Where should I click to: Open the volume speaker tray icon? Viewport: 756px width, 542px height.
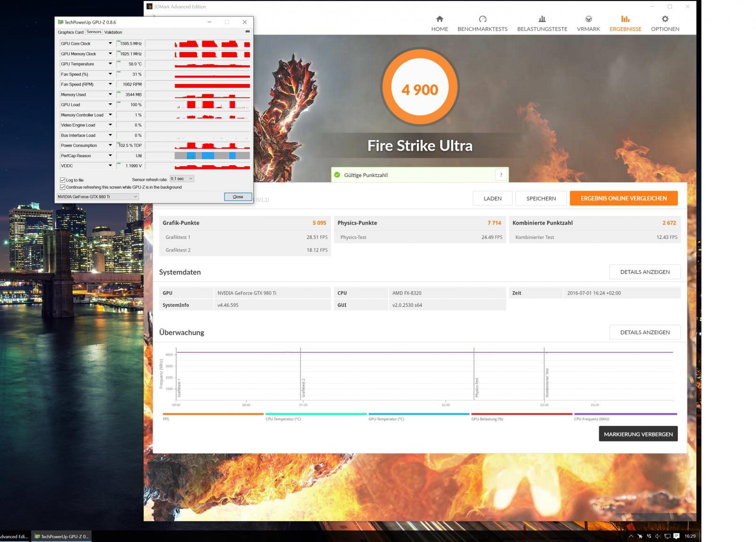(658, 536)
